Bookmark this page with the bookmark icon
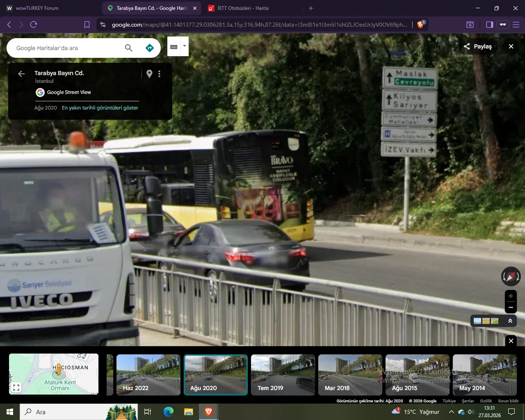The width and height of the screenshot is (525, 420). tap(87, 25)
